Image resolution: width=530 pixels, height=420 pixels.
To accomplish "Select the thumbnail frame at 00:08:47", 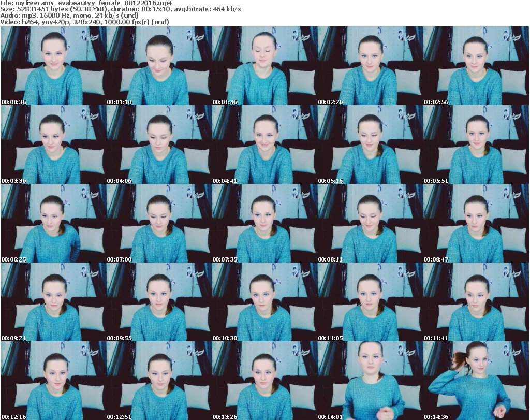I will tap(476, 223).
